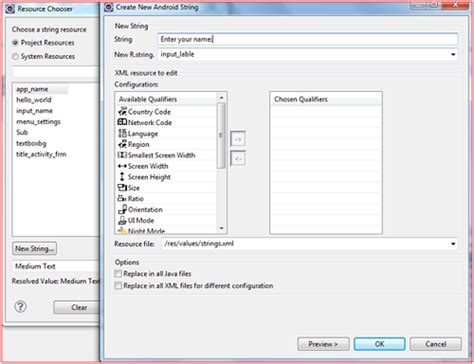The image size is (474, 364).
Task: Select the Project Resources radio button
Action: coord(15,43)
